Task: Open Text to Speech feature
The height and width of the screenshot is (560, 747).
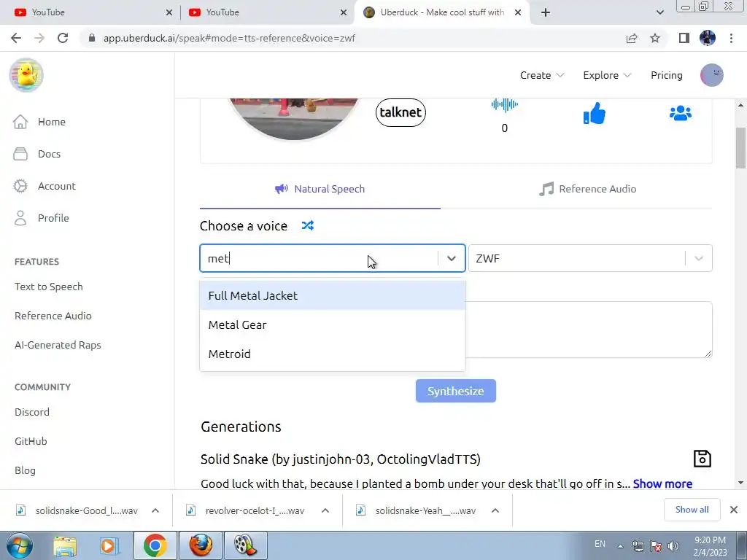Action: pyautogui.click(x=49, y=287)
